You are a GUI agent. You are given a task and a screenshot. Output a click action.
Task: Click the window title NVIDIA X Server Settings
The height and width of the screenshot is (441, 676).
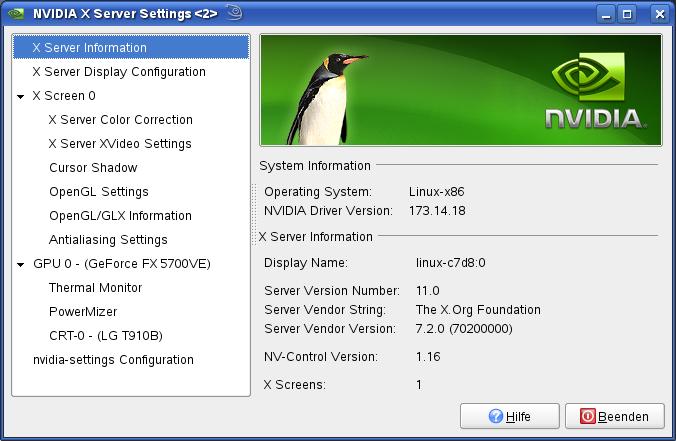125,14
